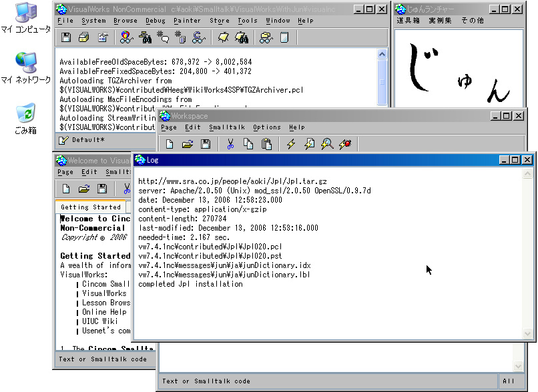
Task: Open the 実例集 menu in Jun launcher
Action: click(x=440, y=20)
